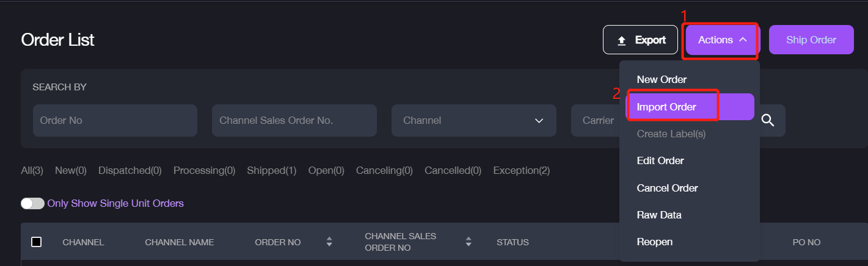Collapse the Actions dropdown menu
Image resolution: width=868 pixels, height=266 pixels.
tap(721, 40)
